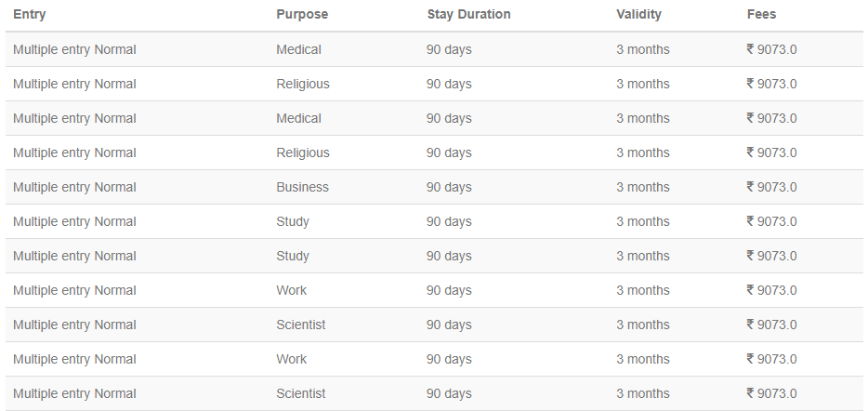868x411 pixels.
Task: Select the 90 days cell in the Business row
Action: 449,187
